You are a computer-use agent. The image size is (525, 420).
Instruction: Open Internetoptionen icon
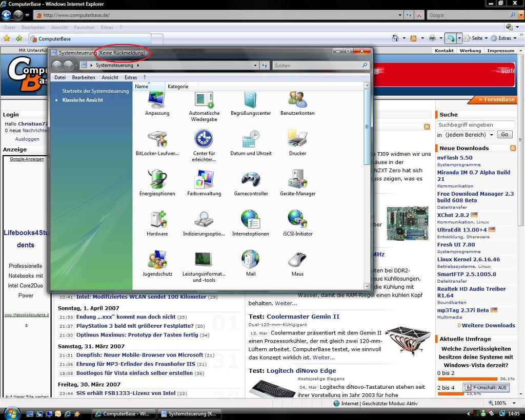(x=250, y=223)
